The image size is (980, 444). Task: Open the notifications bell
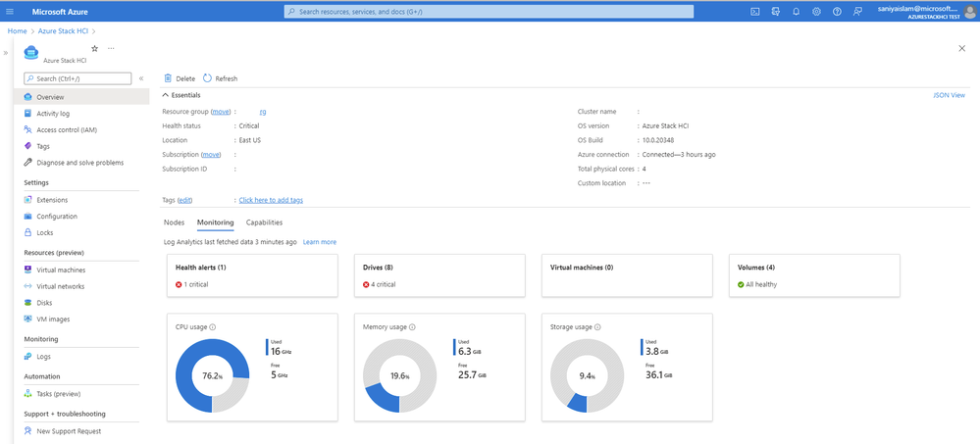click(797, 11)
